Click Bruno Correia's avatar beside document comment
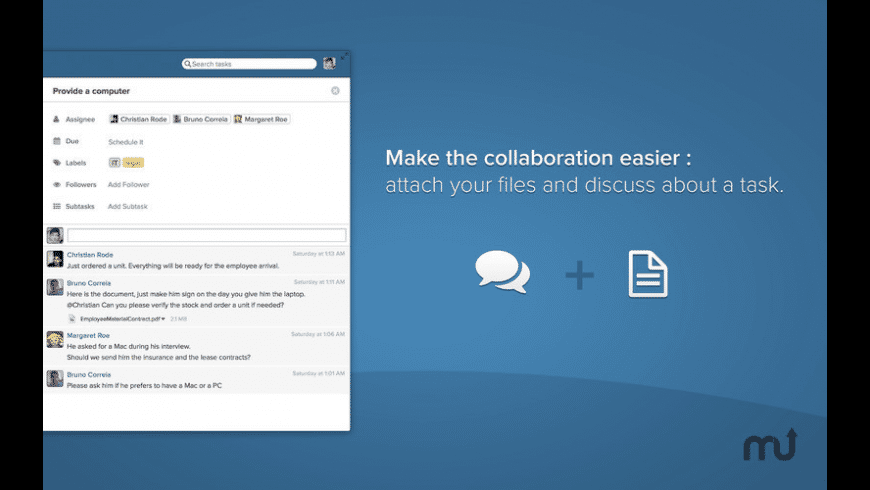 (x=55, y=287)
